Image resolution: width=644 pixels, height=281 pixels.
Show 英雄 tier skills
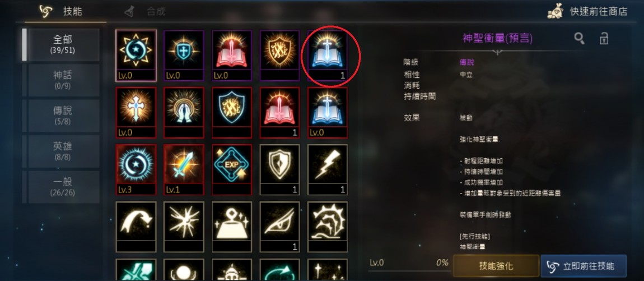pyautogui.click(x=64, y=151)
